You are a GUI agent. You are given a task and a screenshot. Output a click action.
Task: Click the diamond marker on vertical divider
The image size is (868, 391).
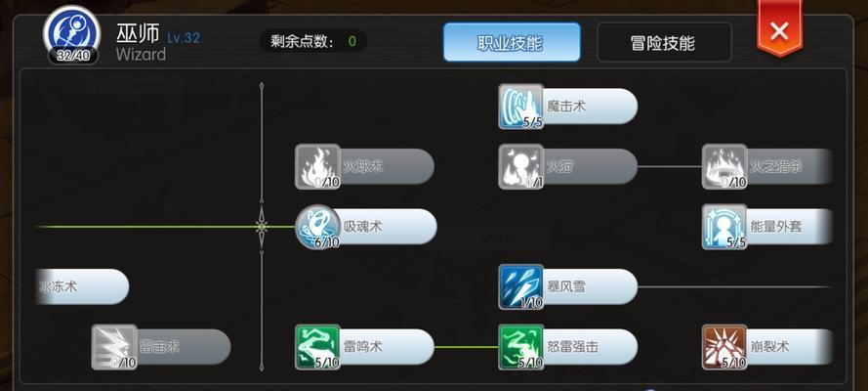pyautogui.click(x=262, y=227)
